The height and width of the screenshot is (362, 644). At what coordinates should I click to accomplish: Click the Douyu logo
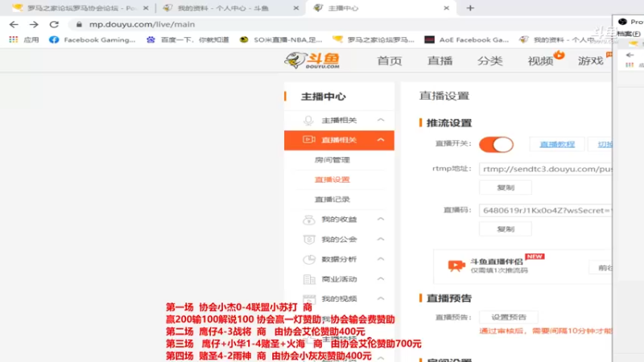(312, 60)
